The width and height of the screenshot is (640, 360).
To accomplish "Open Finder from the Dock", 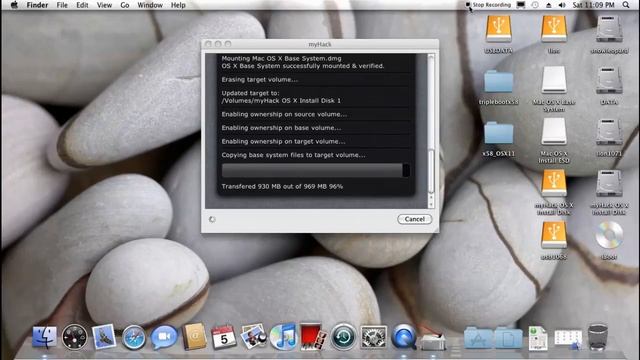I will coord(44,337).
